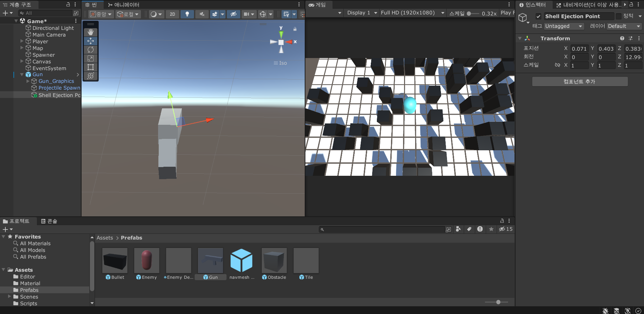
Task: Select the Rotate tool in the Scene toolbar
Action: point(91,50)
